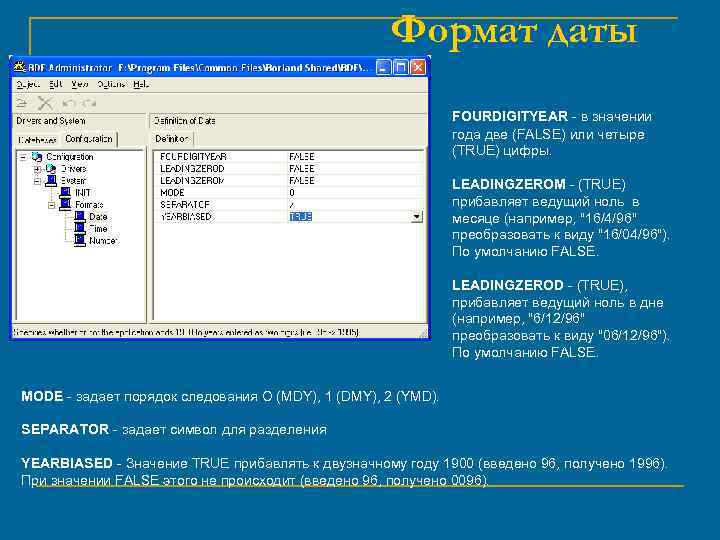Viewport: 720px width, 540px height.
Task: Select the Number label under Formats
Action: (x=103, y=240)
